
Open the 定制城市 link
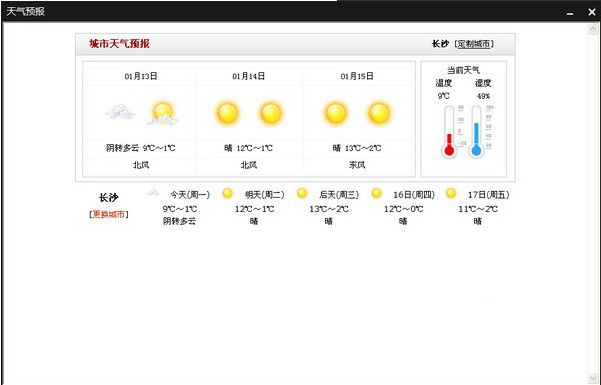click(474, 44)
